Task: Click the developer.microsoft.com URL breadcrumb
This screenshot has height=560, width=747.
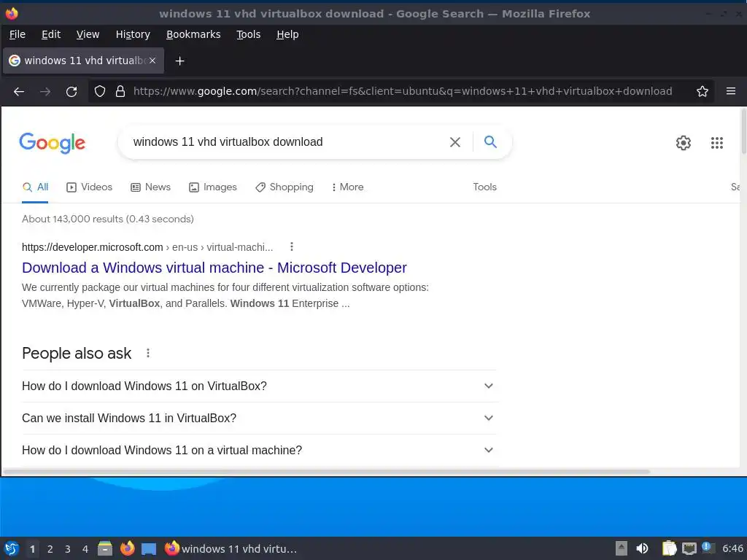Action: click(147, 247)
